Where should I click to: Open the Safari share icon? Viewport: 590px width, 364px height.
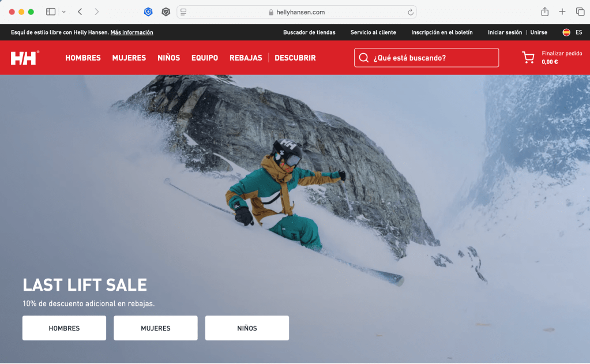tap(545, 12)
